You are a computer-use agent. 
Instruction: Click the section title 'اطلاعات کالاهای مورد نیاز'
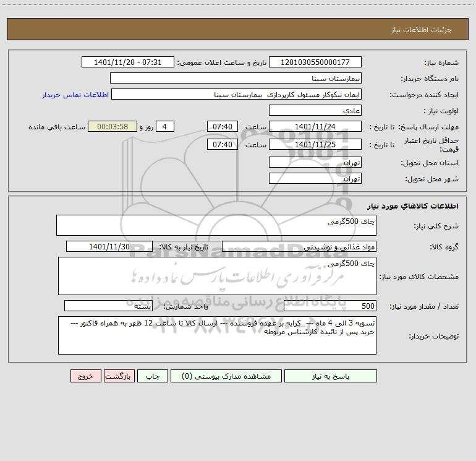tap(413, 205)
